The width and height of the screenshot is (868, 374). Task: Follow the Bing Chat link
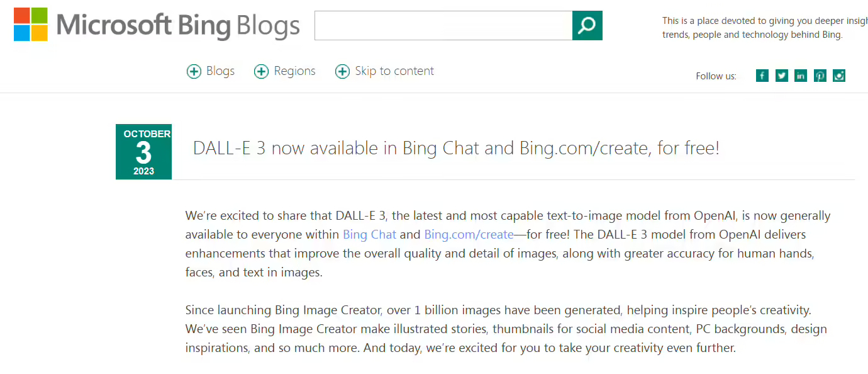(369, 234)
